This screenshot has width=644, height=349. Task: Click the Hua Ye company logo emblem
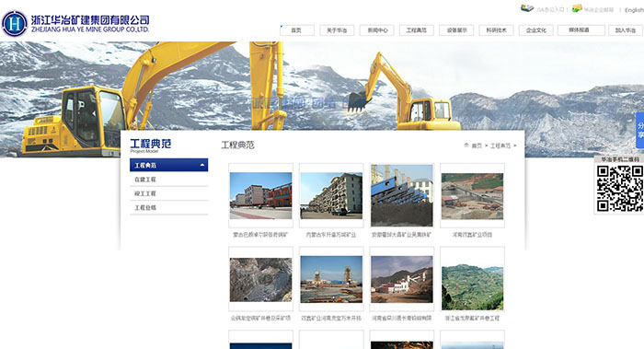15,23
